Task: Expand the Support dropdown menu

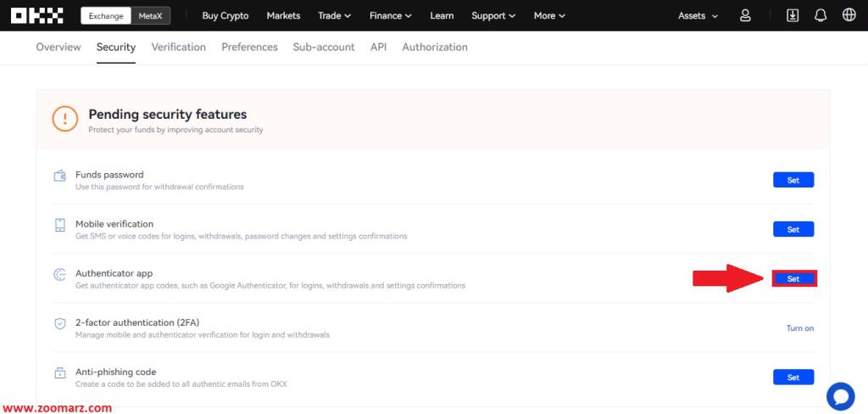Action: tap(493, 15)
